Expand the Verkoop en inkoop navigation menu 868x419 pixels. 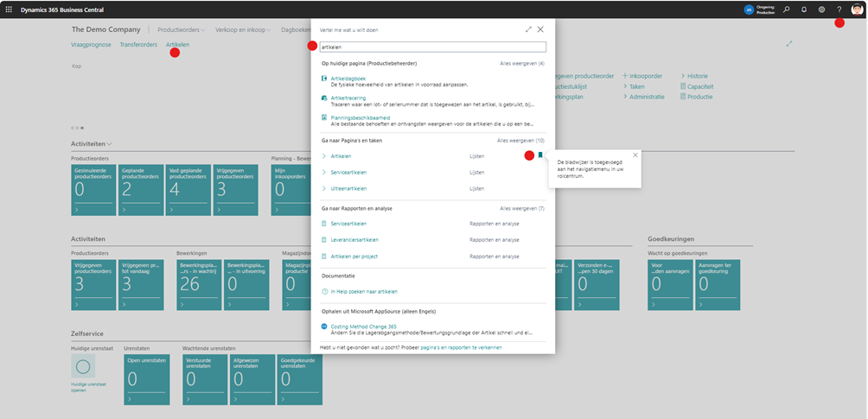click(243, 29)
